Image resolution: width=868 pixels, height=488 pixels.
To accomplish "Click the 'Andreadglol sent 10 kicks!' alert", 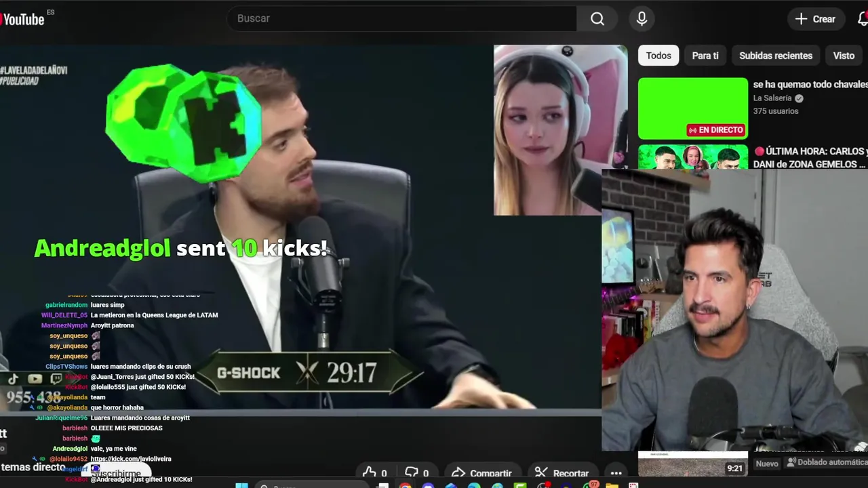I will click(182, 248).
